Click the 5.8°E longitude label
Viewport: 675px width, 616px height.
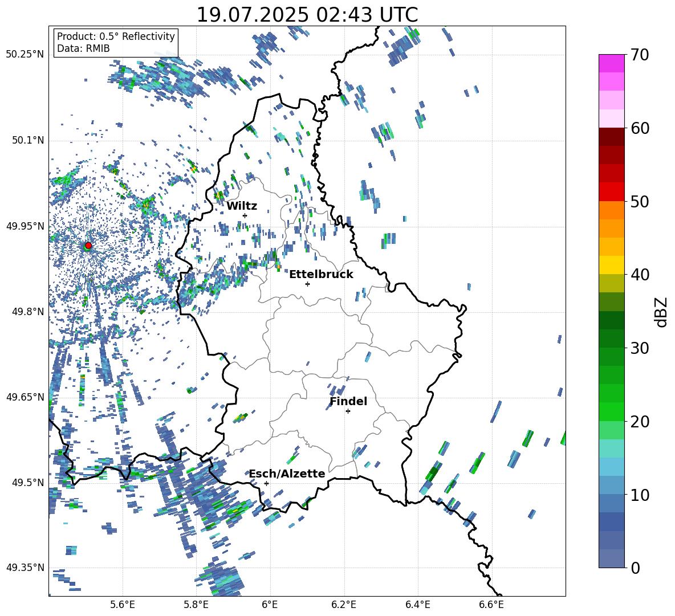(x=196, y=605)
